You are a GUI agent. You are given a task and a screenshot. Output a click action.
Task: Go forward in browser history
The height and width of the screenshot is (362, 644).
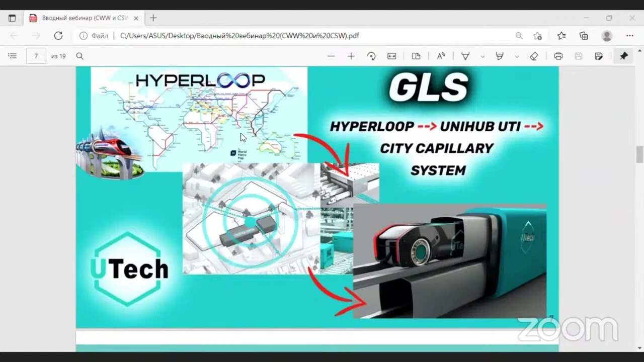pyautogui.click(x=36, y=36)
